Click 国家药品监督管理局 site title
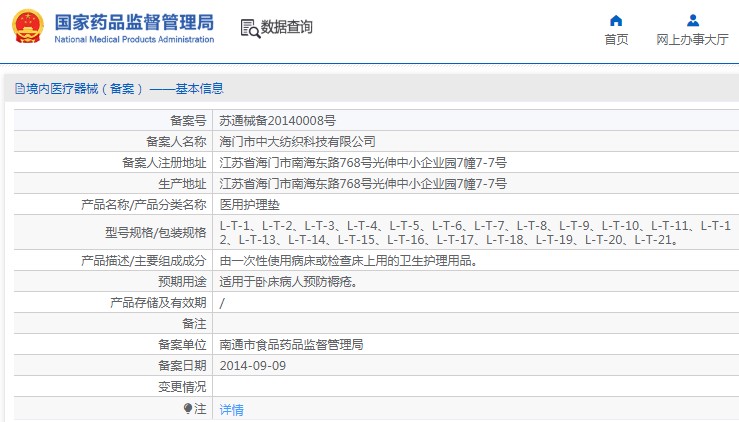Screen dimensions: 739x422 tap(134, 22)
